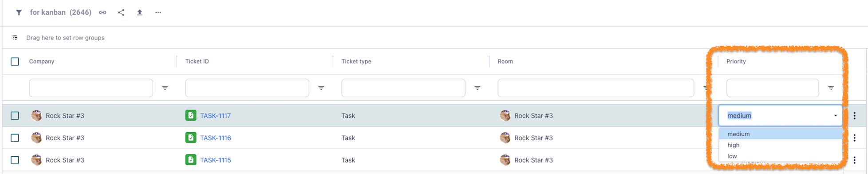This screenshot has width=868, height=174.
Task: Open the three-dot more options in header
Action: pos(158,12)
